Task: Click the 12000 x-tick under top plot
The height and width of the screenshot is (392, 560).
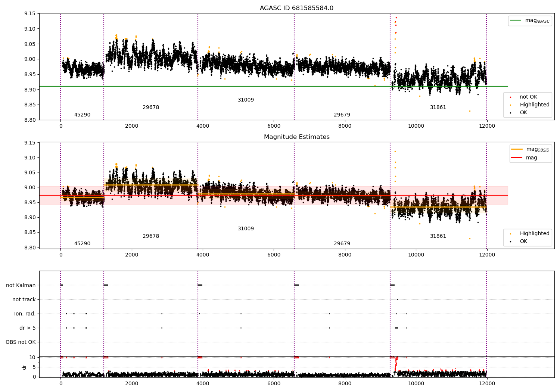Action: [x=487, y=126]
